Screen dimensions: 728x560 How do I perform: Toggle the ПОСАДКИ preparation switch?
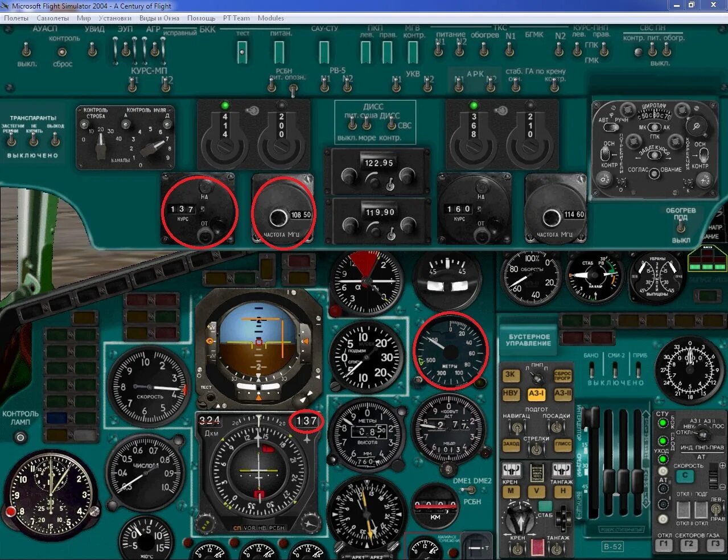coord(556,427)
